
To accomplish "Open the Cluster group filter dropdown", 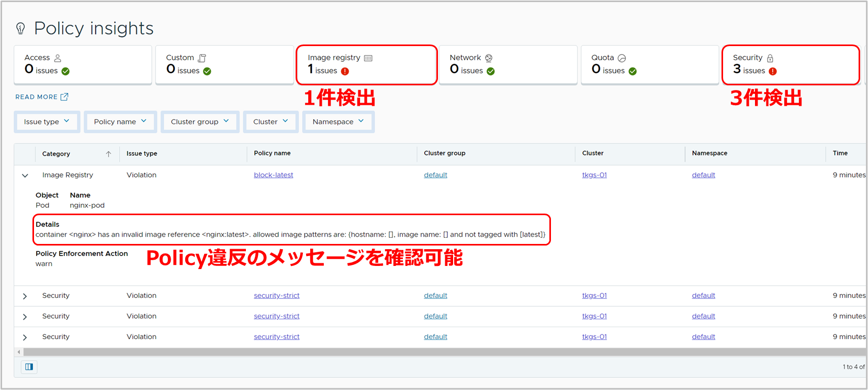I will [x=199, y=122].
